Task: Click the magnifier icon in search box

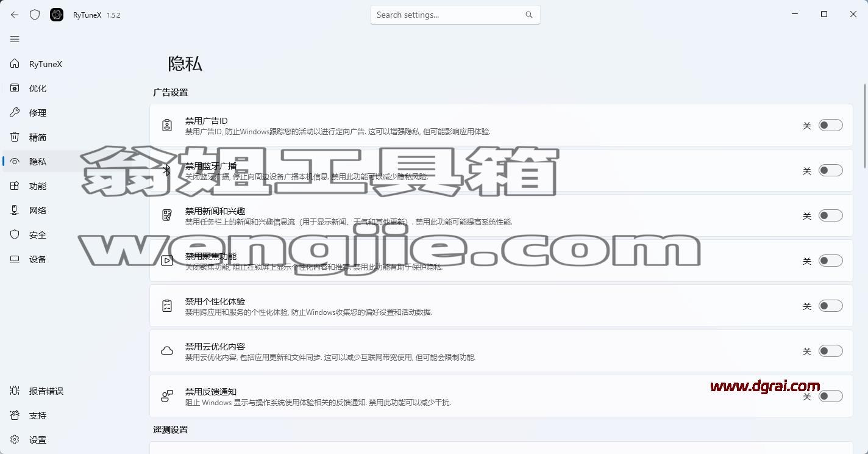Action: click(x=529, y=15)
